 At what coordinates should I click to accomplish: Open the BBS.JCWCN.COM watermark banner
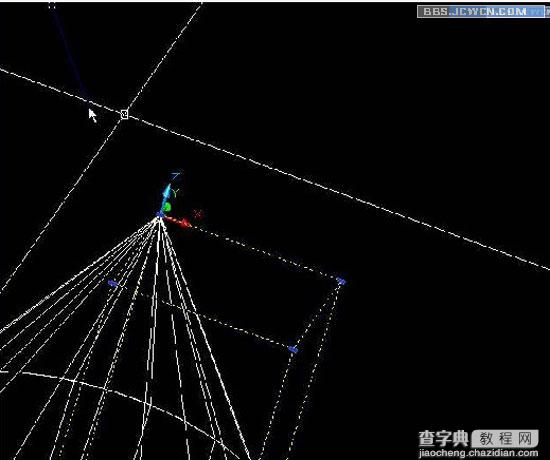coord(482,11)
